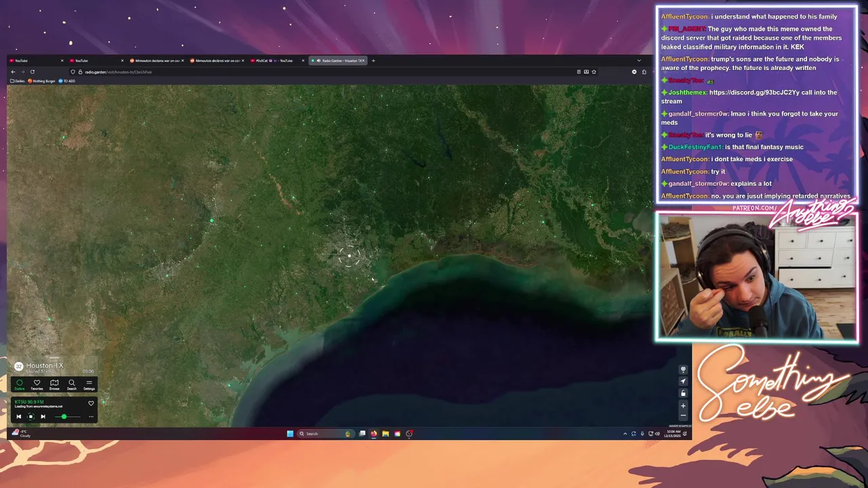868x488 pixels.
Task: Open the Dailies bookmarks folder
Action: click(x=18, y=81)
